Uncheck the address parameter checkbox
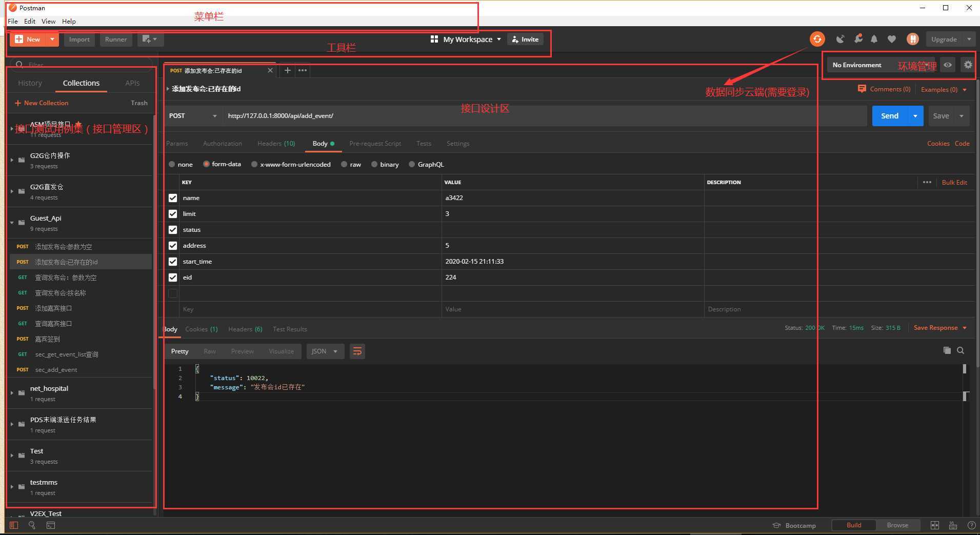The image size is (980, 535). [x=173, y=246]
